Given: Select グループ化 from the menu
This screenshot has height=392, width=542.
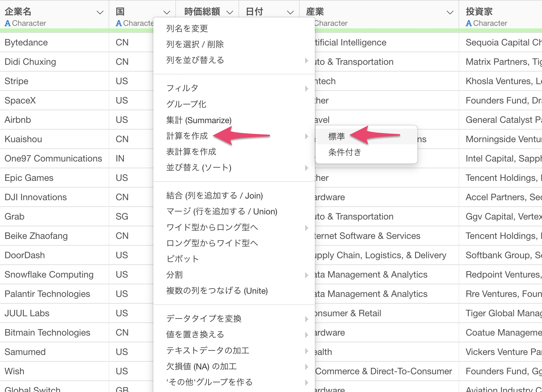Looking at the screenshot, I should point(186,104).
